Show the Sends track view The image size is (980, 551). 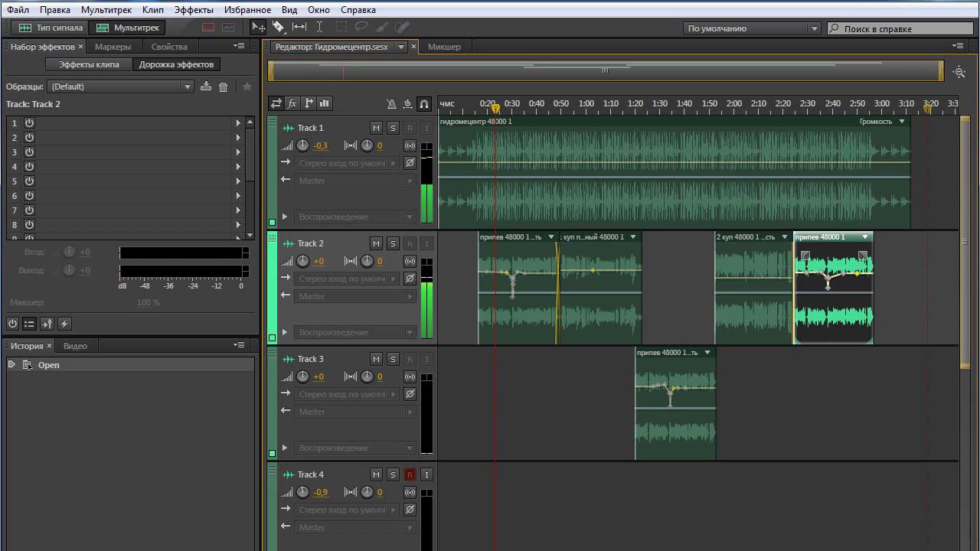(x=309, y=103)
